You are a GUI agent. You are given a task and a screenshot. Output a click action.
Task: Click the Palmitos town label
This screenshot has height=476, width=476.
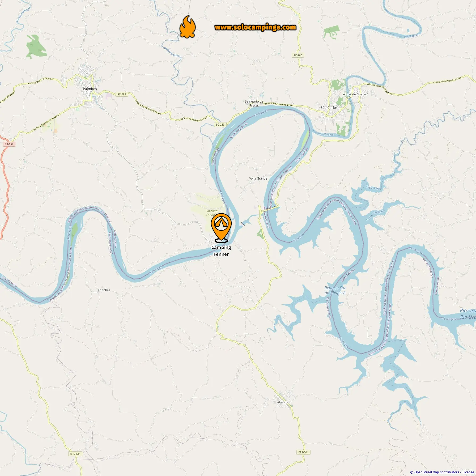pos(90,89)
